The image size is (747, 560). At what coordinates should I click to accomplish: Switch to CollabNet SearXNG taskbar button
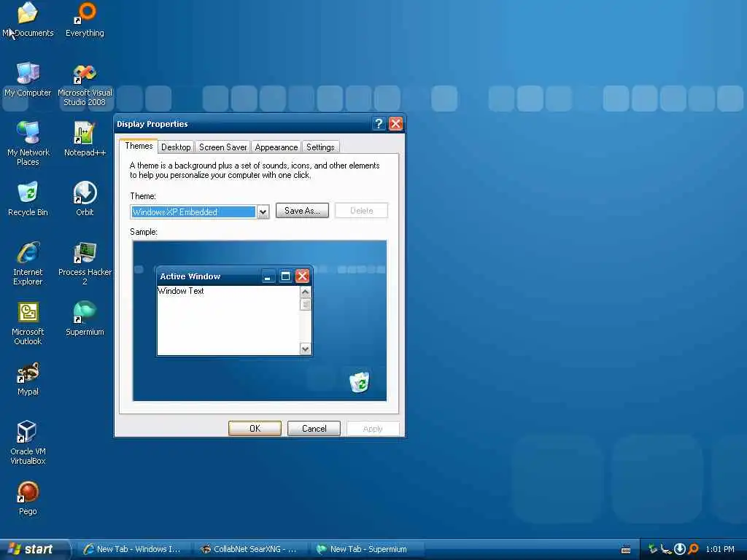tap(249, 549)
